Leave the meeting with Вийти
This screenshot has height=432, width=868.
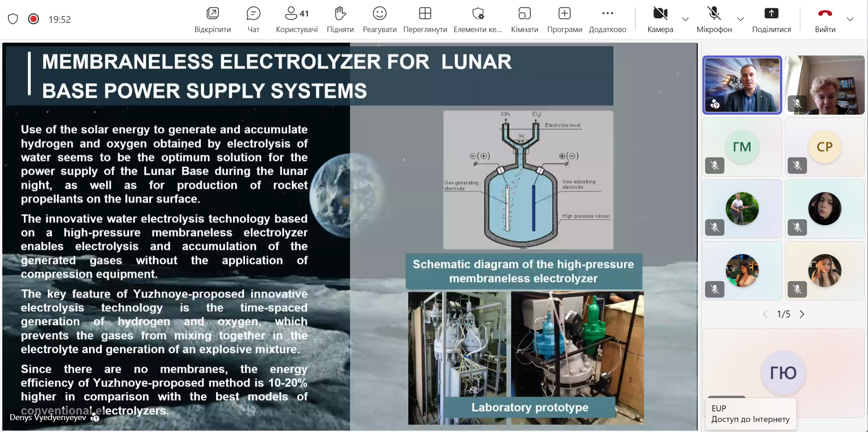point(825,19)
